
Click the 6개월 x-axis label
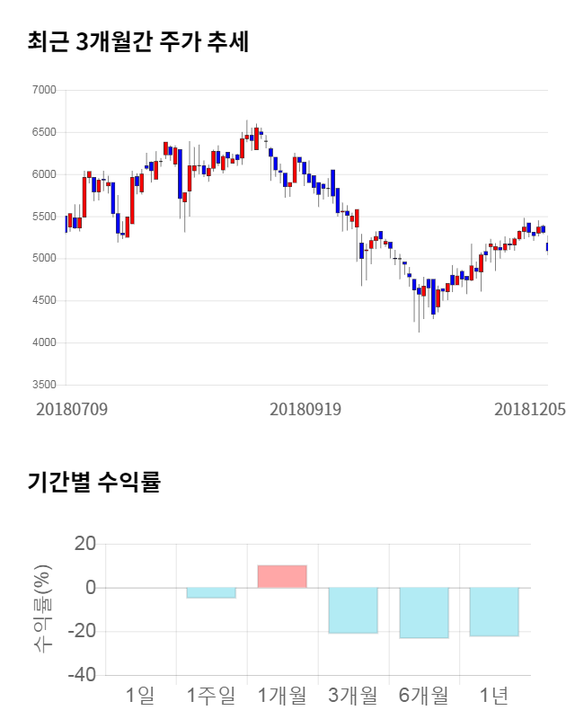(x=424, y=695)
